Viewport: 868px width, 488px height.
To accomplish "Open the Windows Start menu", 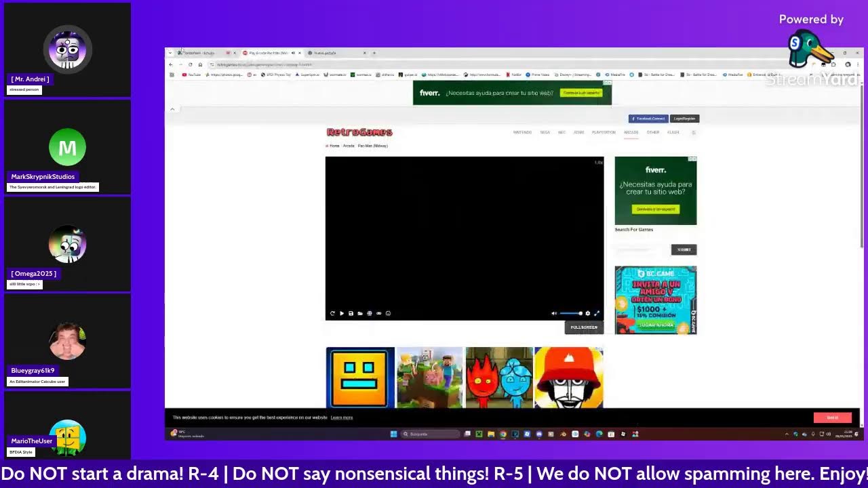I will (393, 434).
